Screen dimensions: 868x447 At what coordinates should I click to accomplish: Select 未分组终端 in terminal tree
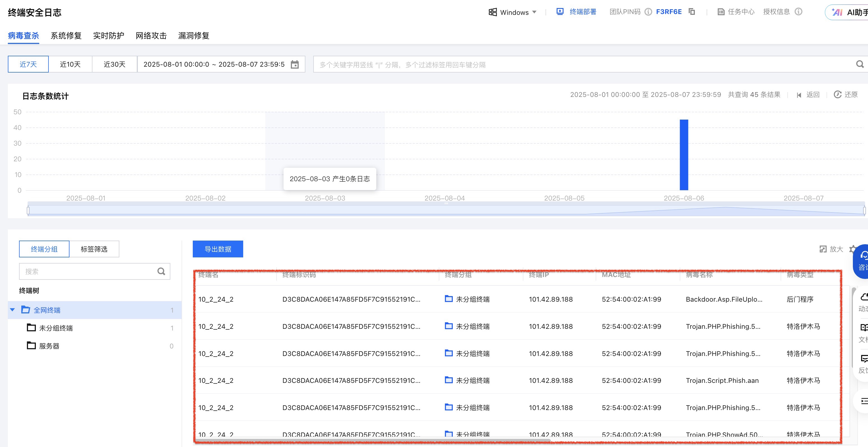tap(55, 328)
